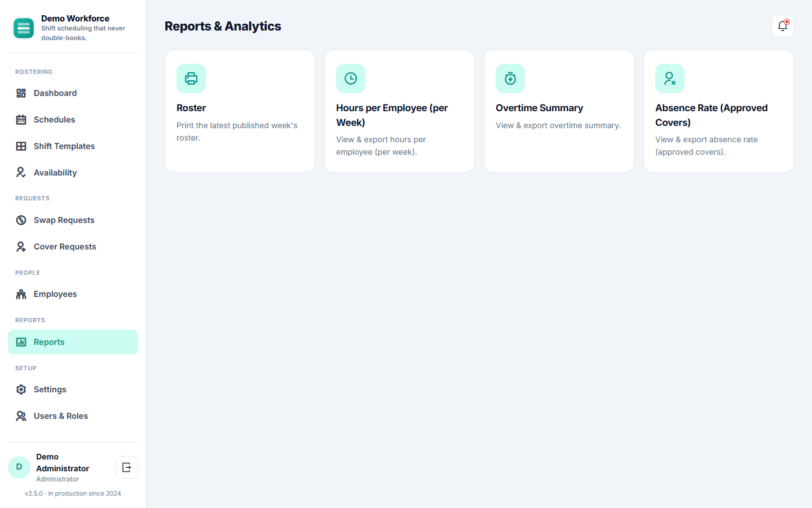Click the PEOPLE section label
Image resolution: width=812 pixels, height=508 pixels.
(x=28, y=273)
